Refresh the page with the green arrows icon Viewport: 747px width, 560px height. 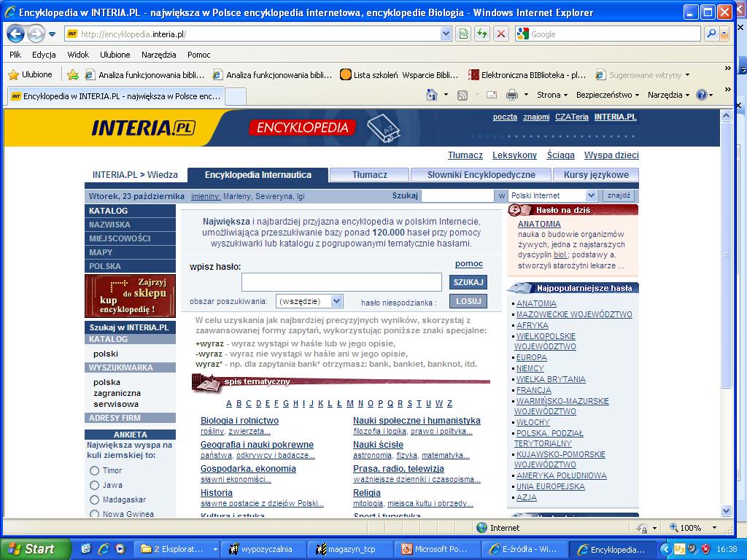pos(482,34)
